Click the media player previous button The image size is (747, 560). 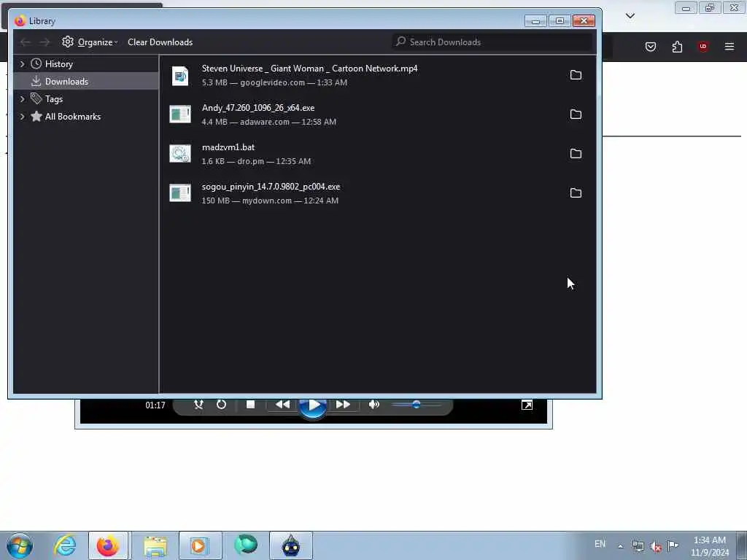point(282,405)
